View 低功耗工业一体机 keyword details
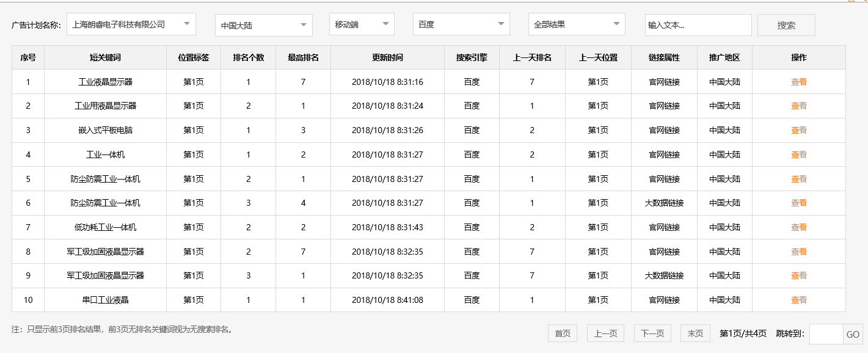This screenshot has width=868, height=353. (x=798, y=227)
